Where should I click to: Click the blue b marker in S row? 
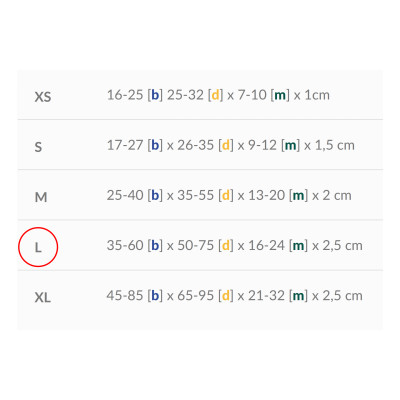[x=155, y=145]
